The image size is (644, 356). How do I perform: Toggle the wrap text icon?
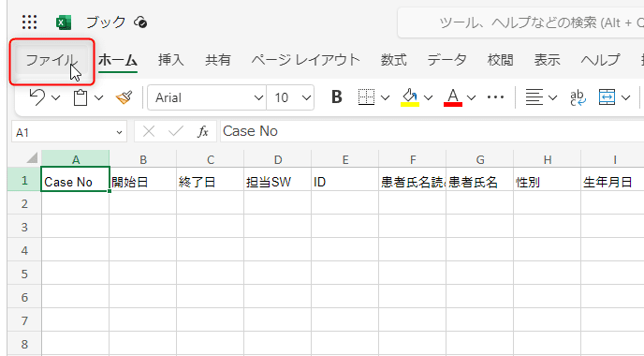click(578, 97)
